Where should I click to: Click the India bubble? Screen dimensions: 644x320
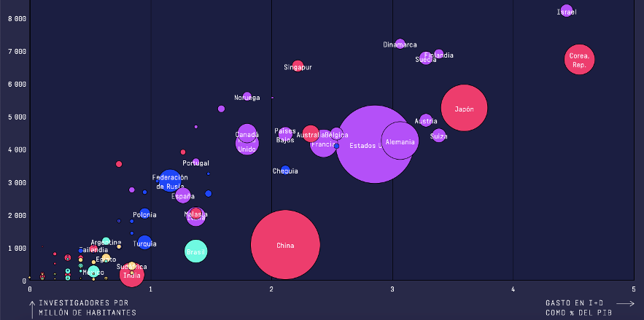(x=132, y=275)
